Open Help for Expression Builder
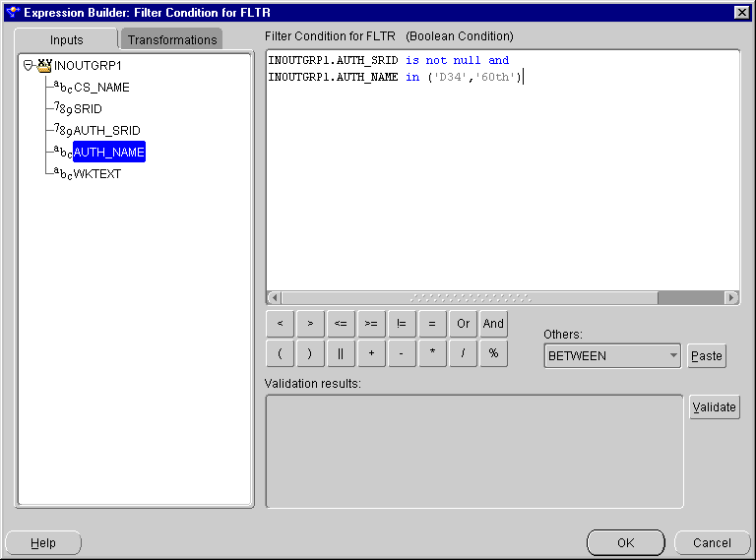Image resolution: width=756 pixels, height=560 pixels. [43, 542]
